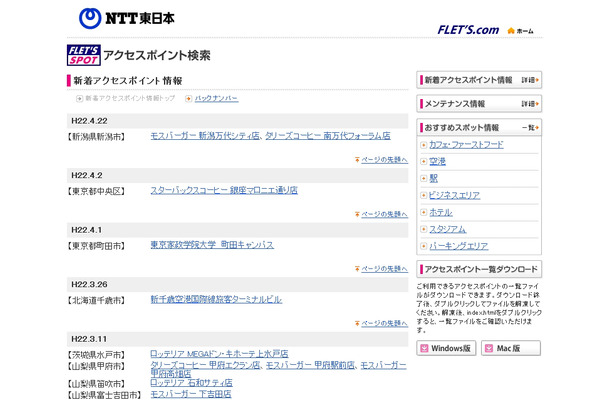
Task: Click 【新潟県新潟市】 location label
Action: (97, 137)
